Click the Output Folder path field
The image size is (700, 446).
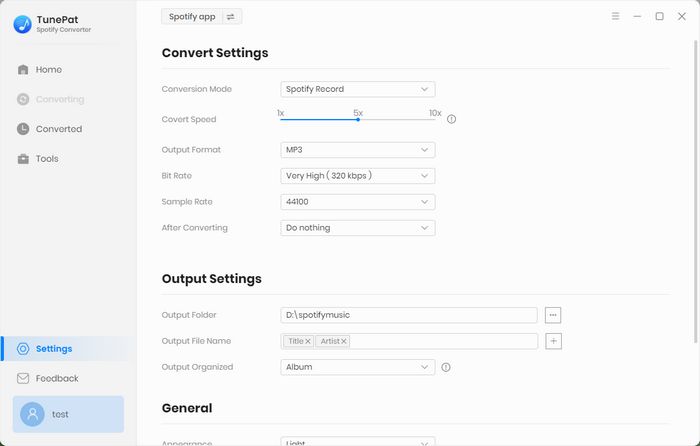click(409, 315)
